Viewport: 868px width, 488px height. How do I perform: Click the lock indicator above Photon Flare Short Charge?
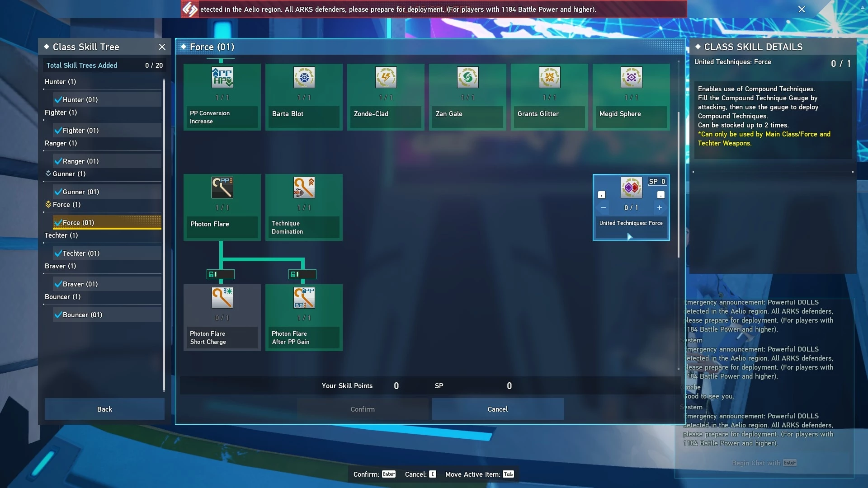pyautogui.click(x=221, y=274)
